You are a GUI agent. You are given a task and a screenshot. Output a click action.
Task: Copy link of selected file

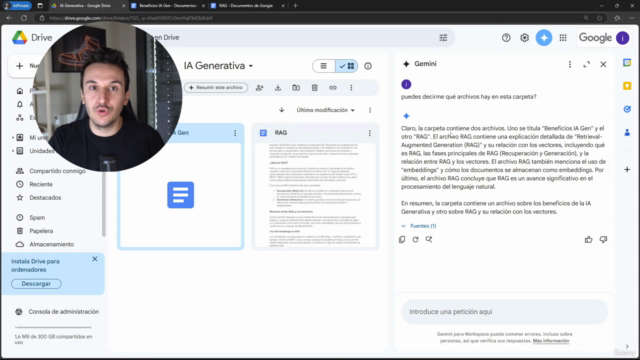(x=333, y=88)
